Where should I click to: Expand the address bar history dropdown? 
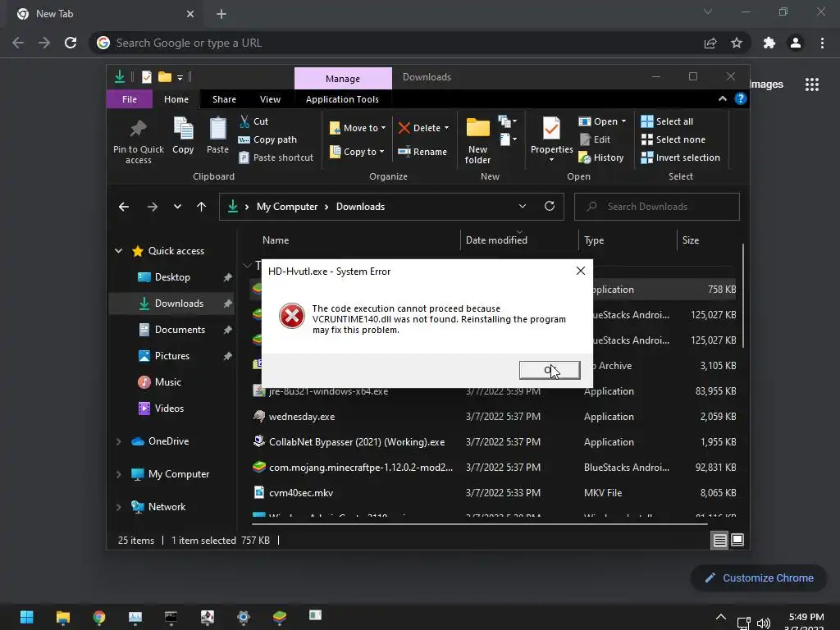(x=523, y=206)
